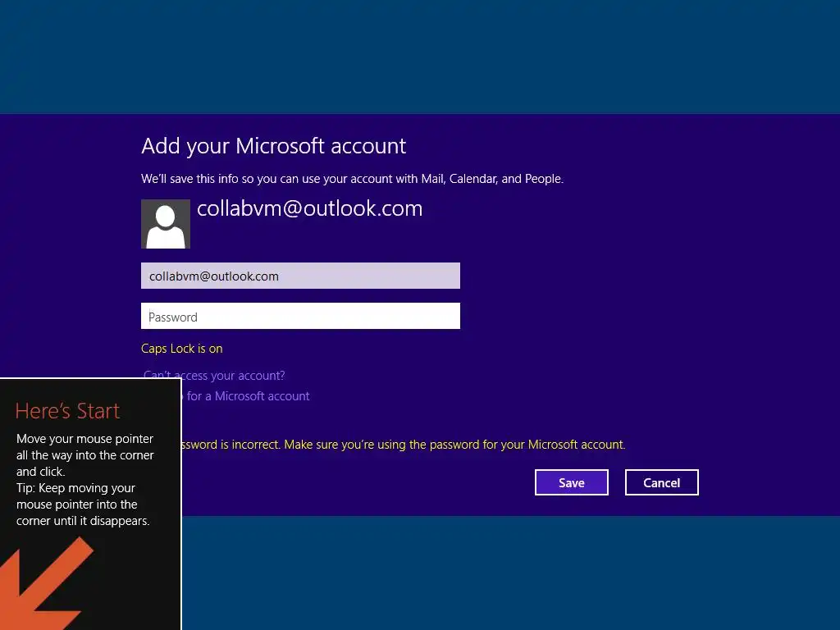
Task: Click the "Add your Microsoft account" heading
Action: click(x=274, y=146)
